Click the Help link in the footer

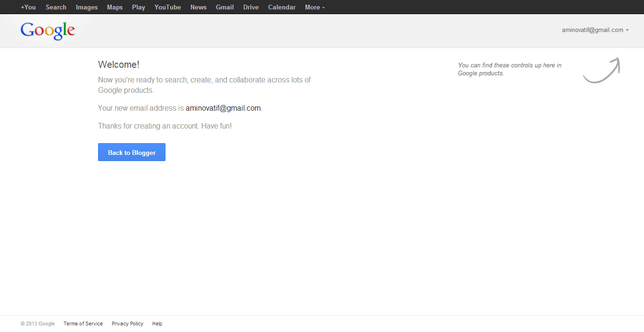tap(157, 324)
